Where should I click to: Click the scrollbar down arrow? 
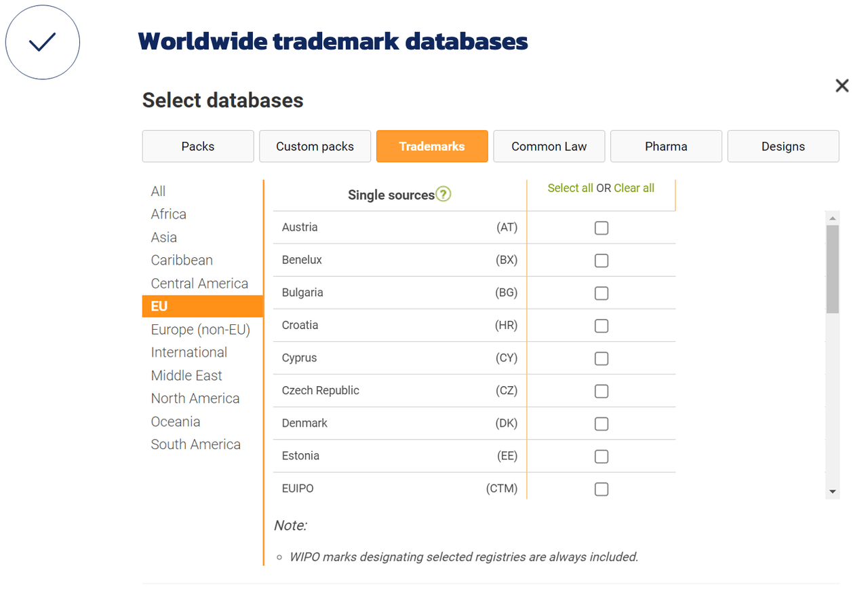coord(832,491)
